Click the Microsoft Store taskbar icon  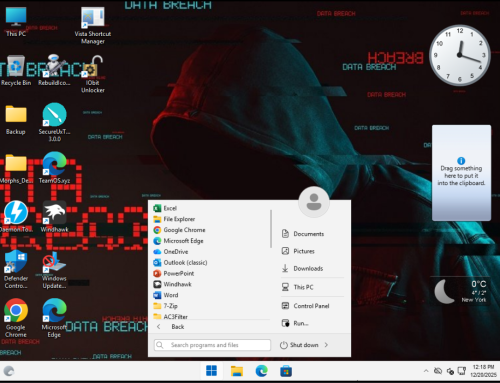tap(286, 371)
